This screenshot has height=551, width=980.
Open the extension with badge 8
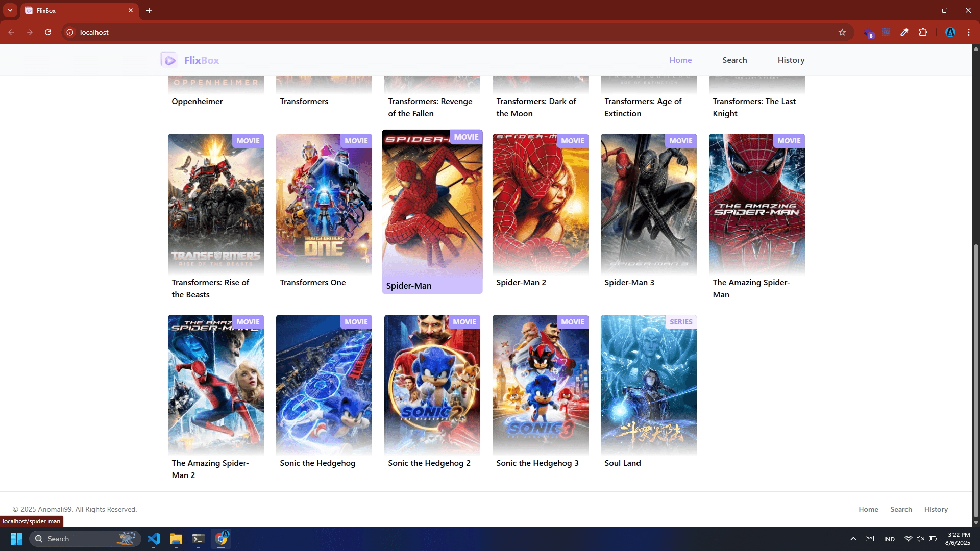868,33
